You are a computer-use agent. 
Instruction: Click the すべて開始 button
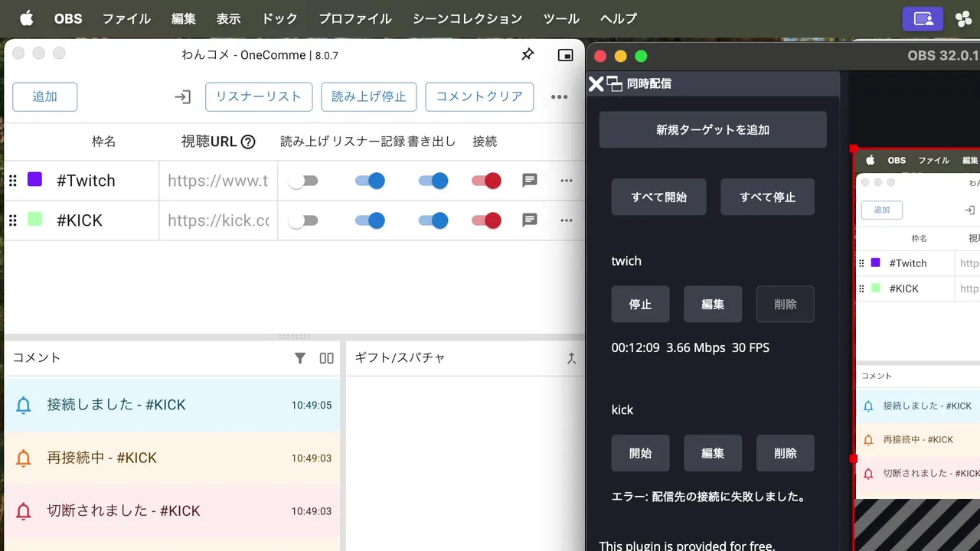tap(659, 197)
